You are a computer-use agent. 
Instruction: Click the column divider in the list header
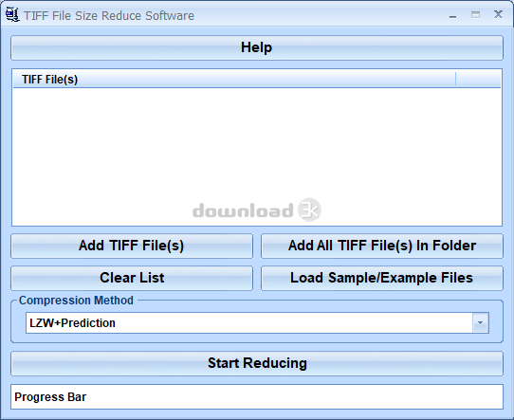[455, 79]
